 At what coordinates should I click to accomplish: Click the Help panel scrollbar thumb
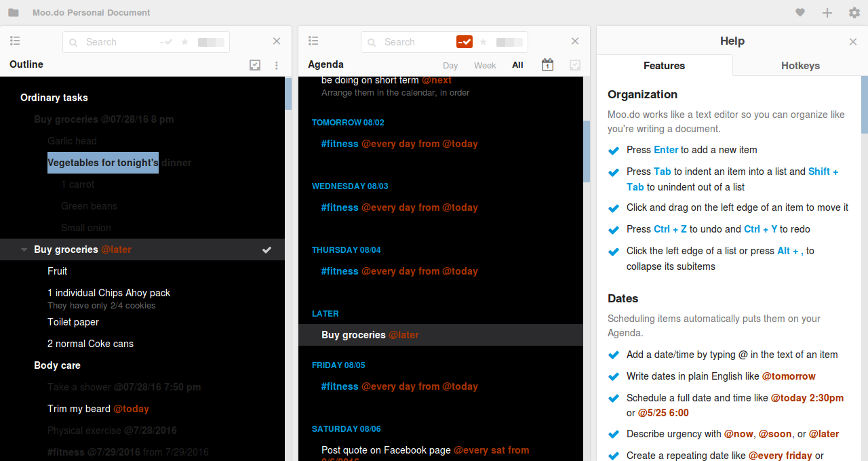[864, 105]
